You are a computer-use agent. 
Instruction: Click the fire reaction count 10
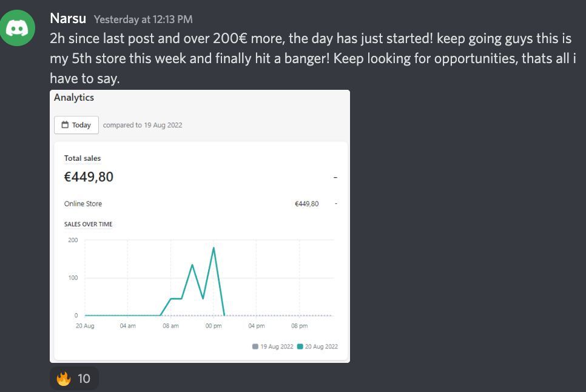84,379
